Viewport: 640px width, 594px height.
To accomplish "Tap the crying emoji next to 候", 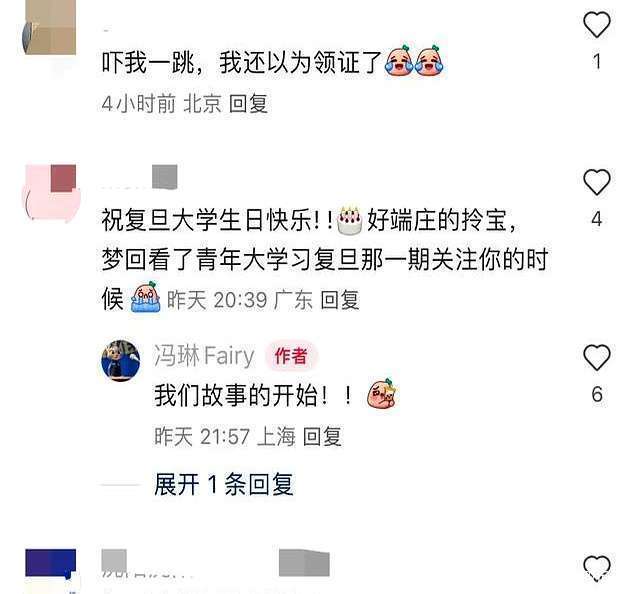I will point(145,298).
